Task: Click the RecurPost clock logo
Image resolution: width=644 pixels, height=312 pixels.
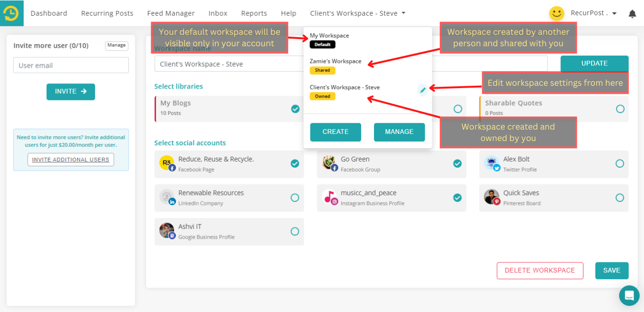Action: pyautogui.click(x=11, y=13)
